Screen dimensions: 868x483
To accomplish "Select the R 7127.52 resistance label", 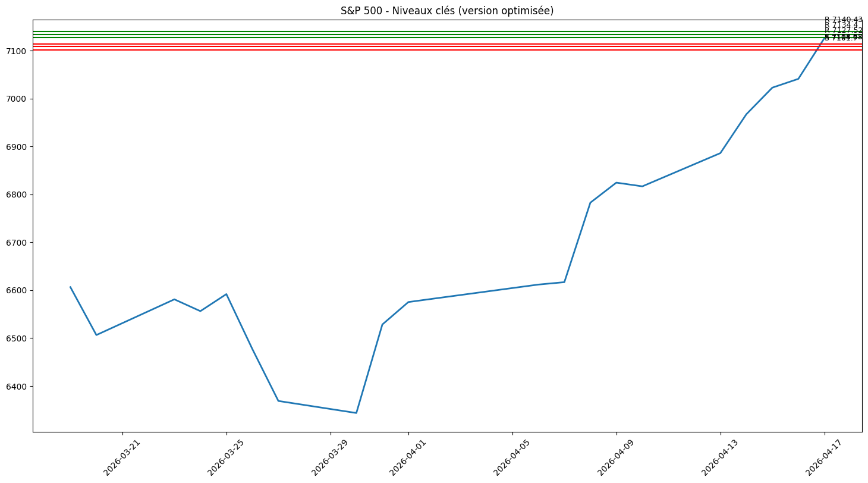I will 844,30.
